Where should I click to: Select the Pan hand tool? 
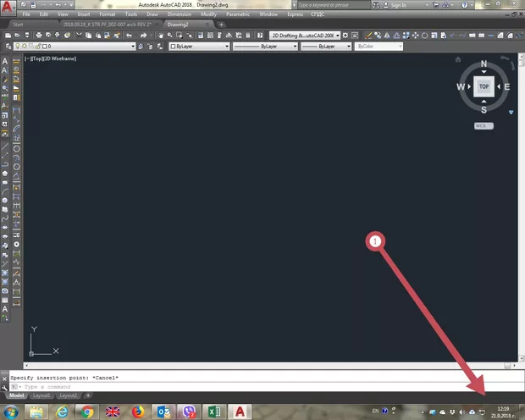tap(161, 36)
